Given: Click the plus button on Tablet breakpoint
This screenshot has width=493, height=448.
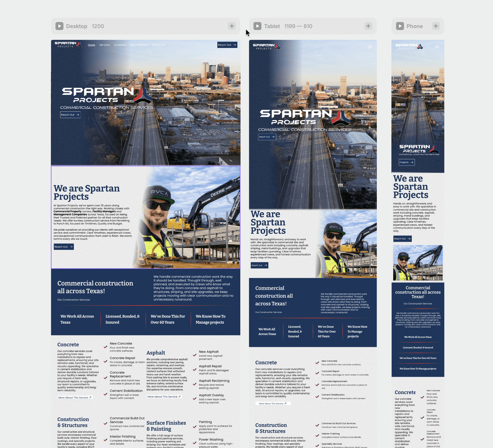Looking at the screenshot, I should pyautogui.click(x=368, y=26).
